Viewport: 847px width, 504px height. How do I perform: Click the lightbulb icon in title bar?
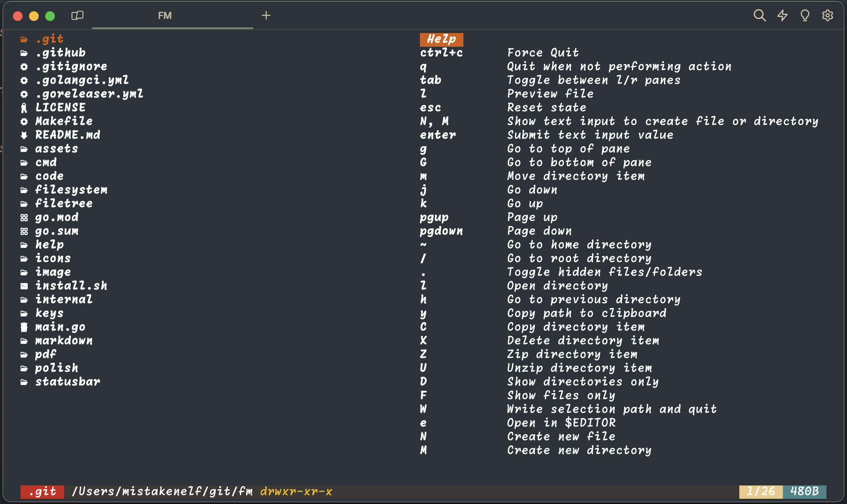point(805,15)
